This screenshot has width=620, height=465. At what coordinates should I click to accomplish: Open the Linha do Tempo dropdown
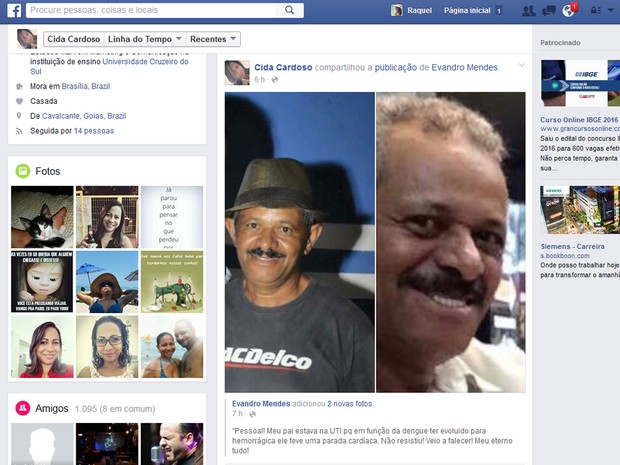click(144, 39)
